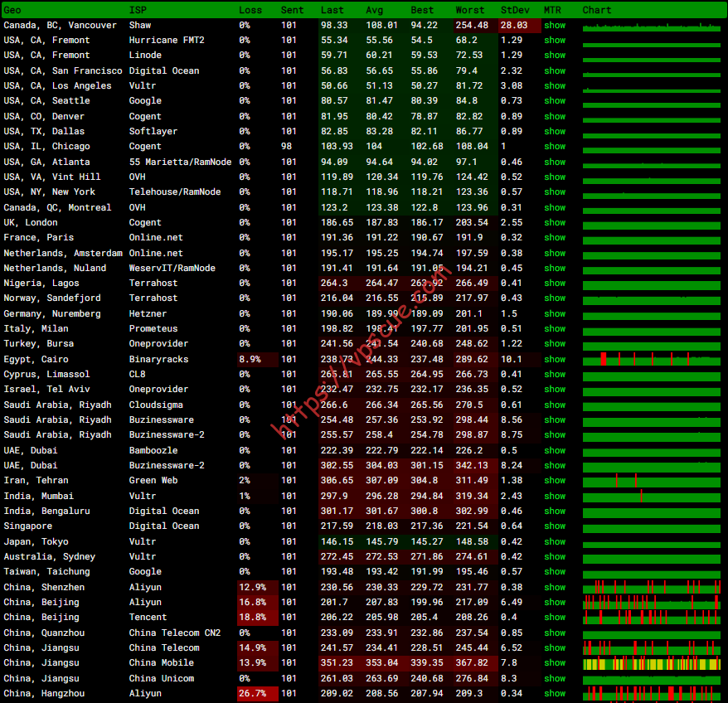Screen dimensions: 728x703
Task: Open show link for India, Mumbai Vultr
Action: (x=555, y=496)
